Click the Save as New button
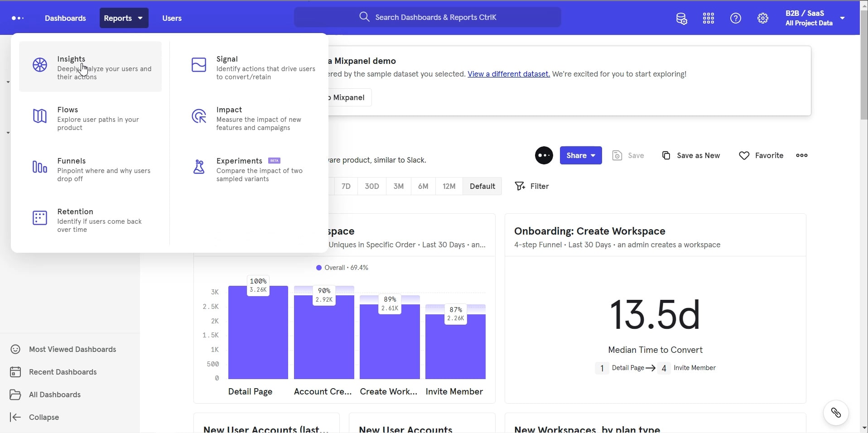The height and width of the screenshot is (433, 868). tap(691, 155)
